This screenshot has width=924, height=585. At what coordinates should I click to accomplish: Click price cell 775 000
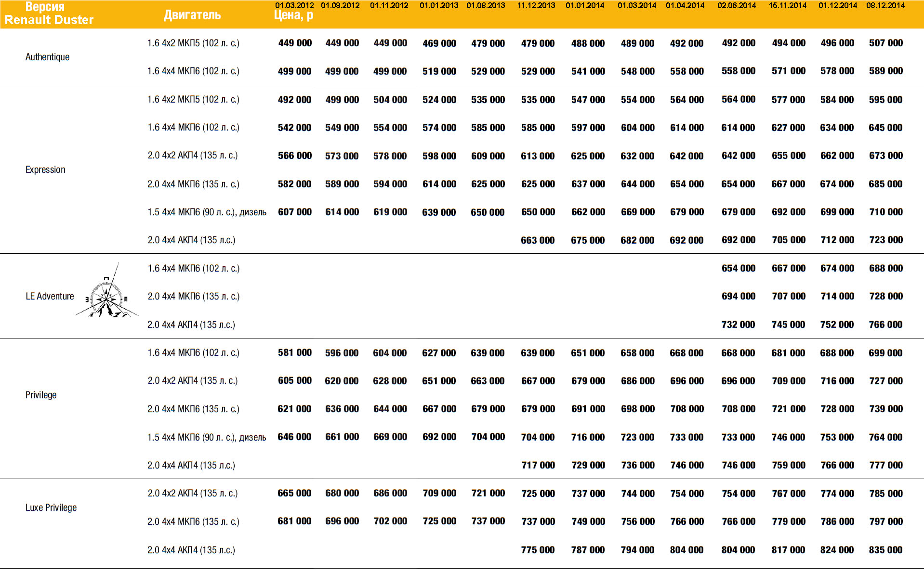(x=538, y=550)
